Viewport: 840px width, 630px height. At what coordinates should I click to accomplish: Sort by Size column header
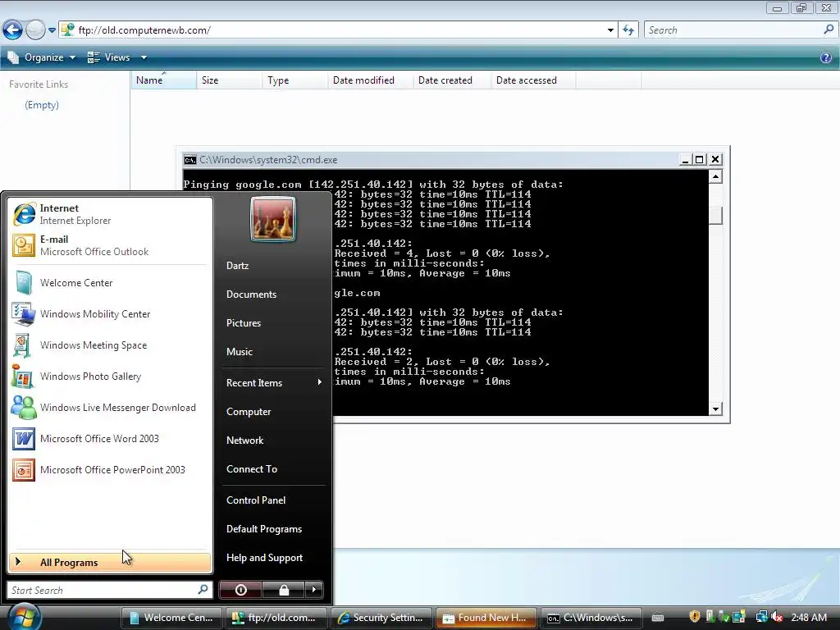230,80
